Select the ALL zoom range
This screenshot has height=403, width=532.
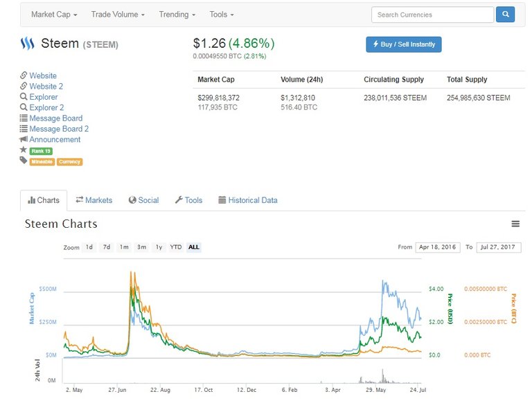[x=194, y=247]
